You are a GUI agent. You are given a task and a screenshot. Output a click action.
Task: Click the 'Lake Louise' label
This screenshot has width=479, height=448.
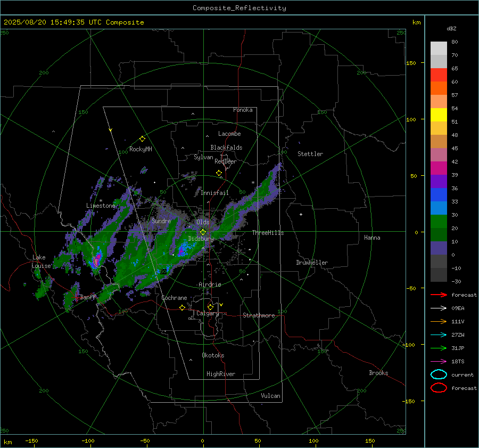point(41,262)
